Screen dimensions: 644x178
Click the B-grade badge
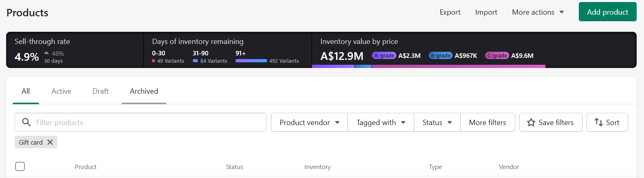(441, 55)
